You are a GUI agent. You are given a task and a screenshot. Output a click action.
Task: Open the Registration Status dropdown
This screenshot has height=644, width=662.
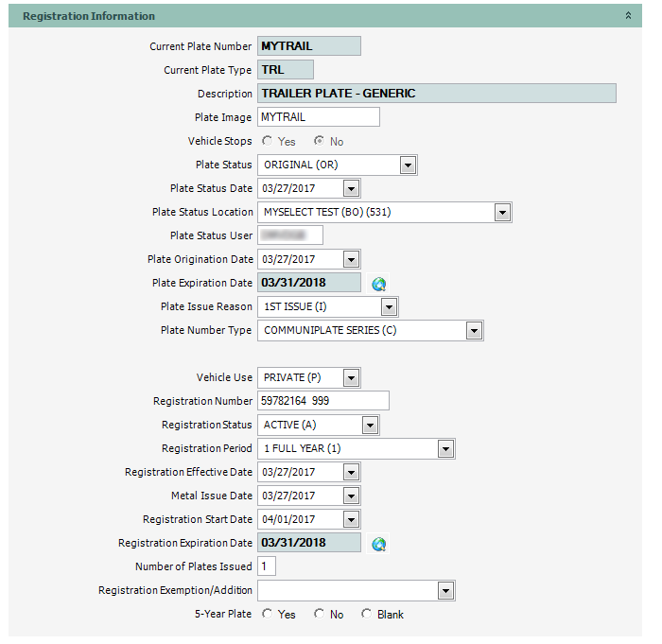[370, 426]
